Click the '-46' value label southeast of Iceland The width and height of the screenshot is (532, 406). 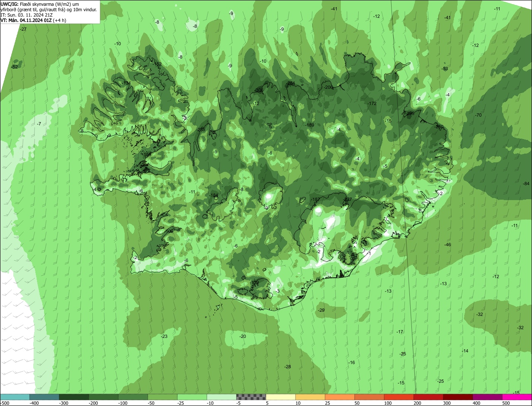click(x=447, y=245)
